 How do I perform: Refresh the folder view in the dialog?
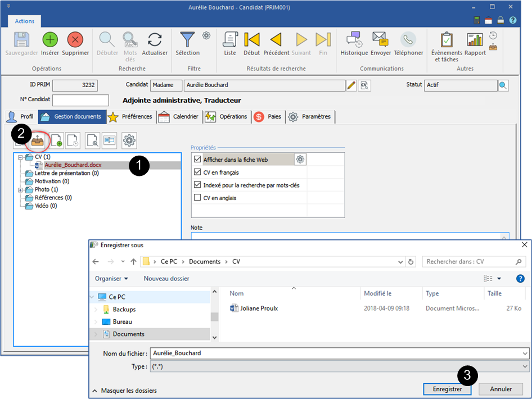(x=411, y=262)
